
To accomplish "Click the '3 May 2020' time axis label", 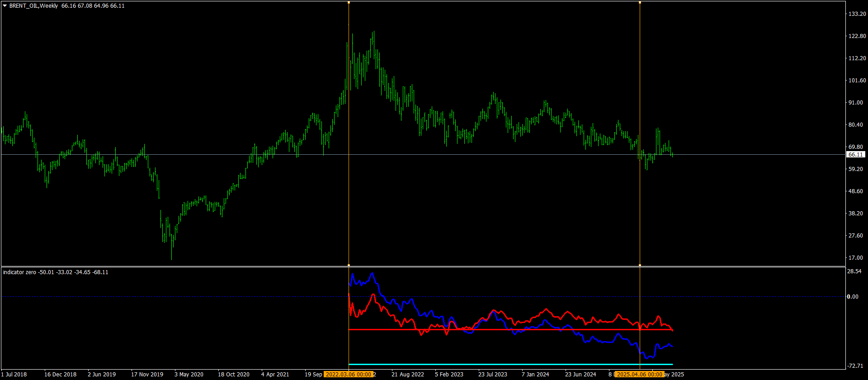I will click(189, 375).
